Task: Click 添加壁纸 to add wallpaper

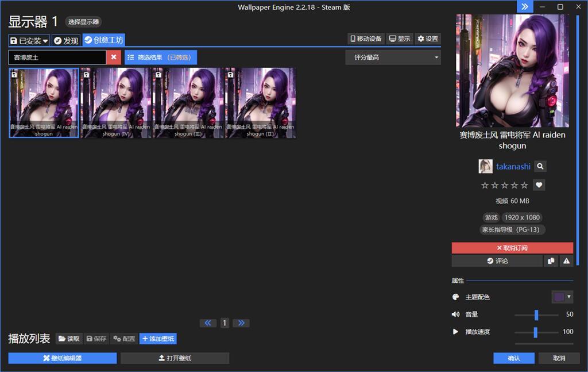Action: pos(158,339)
